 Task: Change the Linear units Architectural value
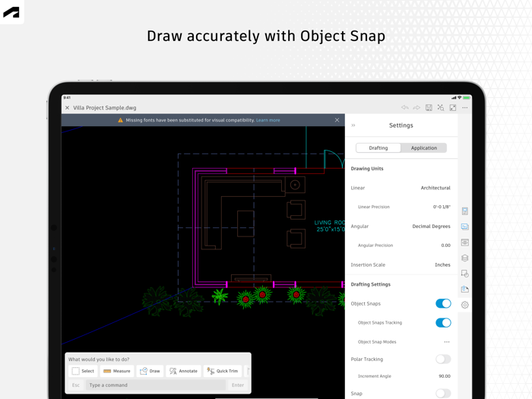point(435,188)
